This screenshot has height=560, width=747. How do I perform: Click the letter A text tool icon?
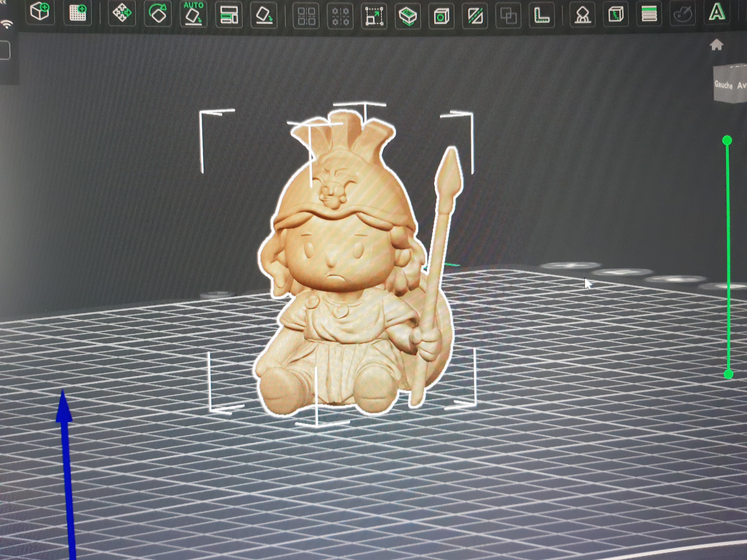[x=717, y=12]
